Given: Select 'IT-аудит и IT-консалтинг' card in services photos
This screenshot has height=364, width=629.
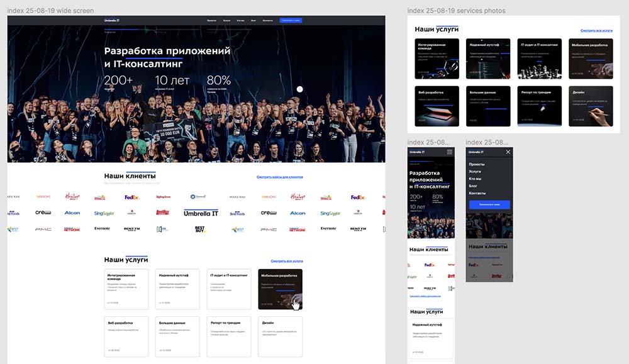Looking at the screenshot, I should tap(539, 58).
